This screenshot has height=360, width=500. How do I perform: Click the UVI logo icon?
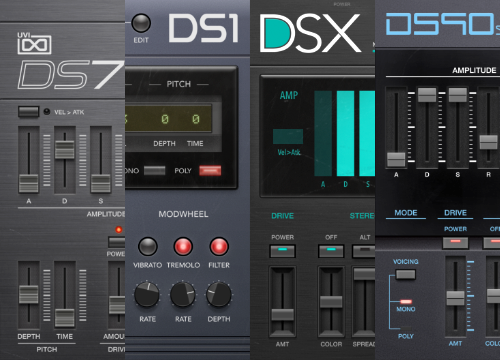tap(34, 43)
